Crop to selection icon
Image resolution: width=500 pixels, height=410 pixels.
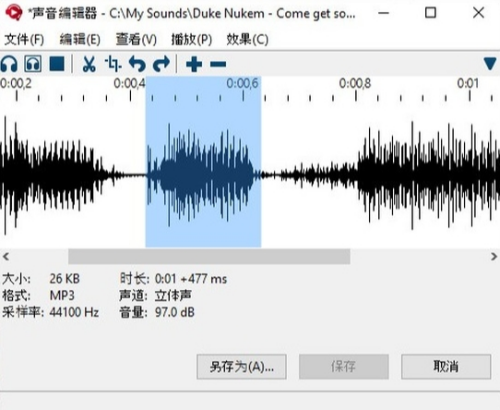tap(113, 64)
